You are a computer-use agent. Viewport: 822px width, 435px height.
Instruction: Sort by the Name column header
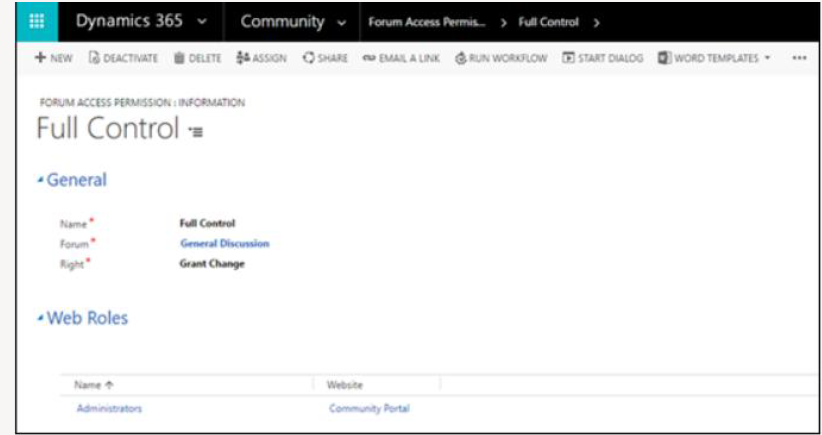click(94, 385)
